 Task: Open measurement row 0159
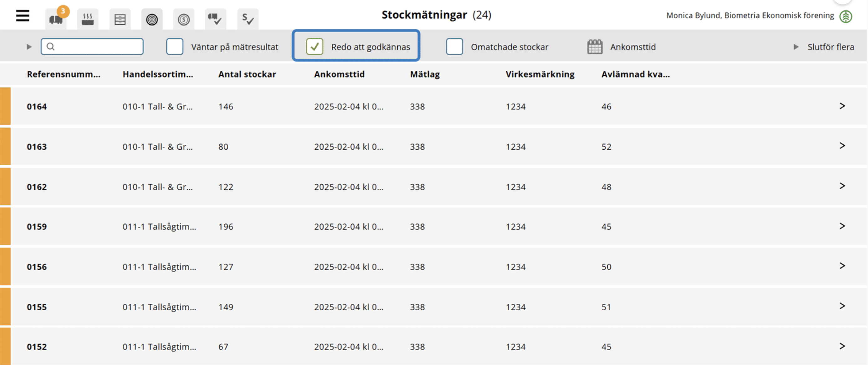click(x=37, y=227)
